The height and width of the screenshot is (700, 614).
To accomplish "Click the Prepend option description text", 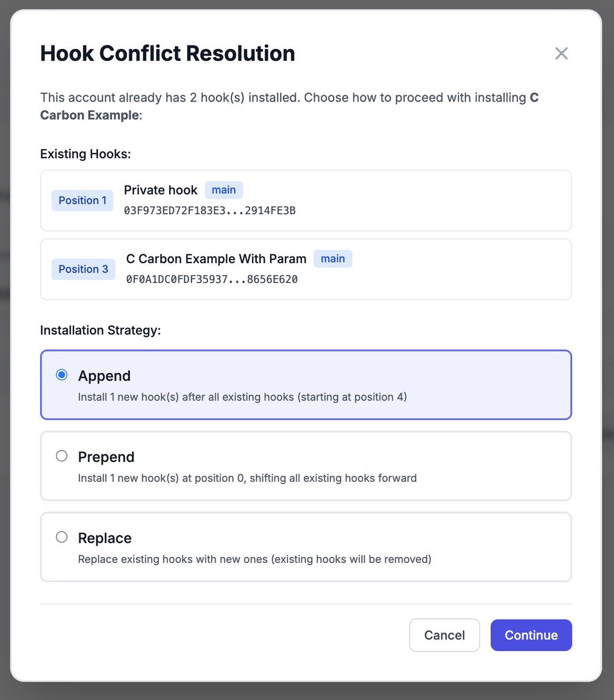I will [247, 478].
